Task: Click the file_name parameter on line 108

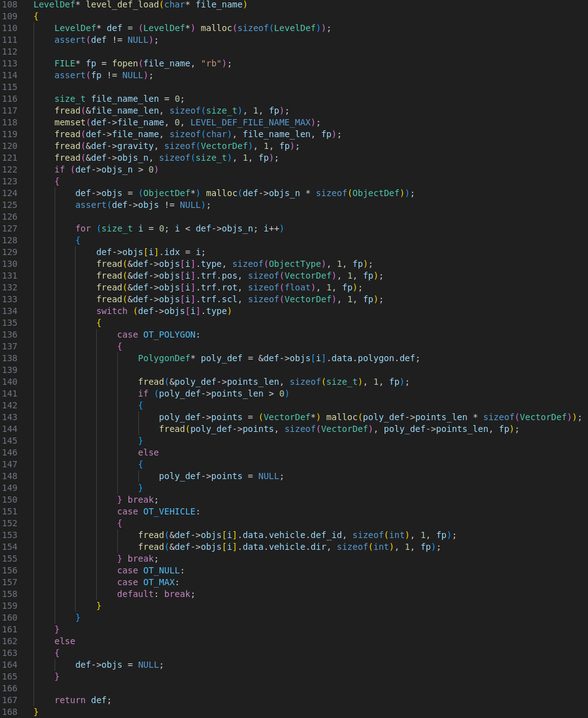Action: click(x=219, y=4)
